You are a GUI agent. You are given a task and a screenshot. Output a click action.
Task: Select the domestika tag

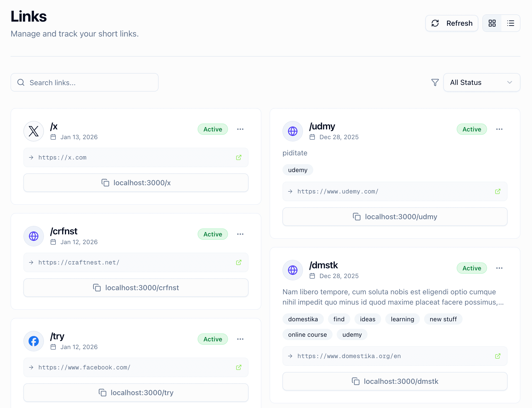pos(303,319)
